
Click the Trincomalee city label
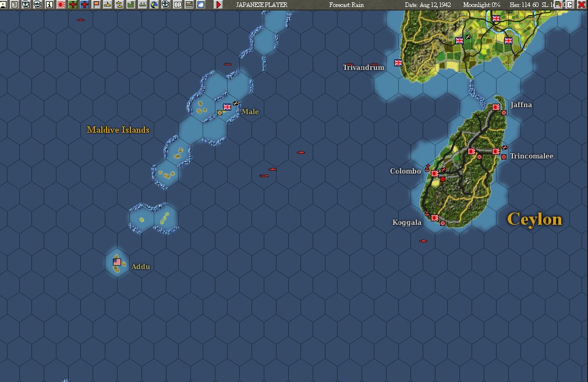[532, 155]
